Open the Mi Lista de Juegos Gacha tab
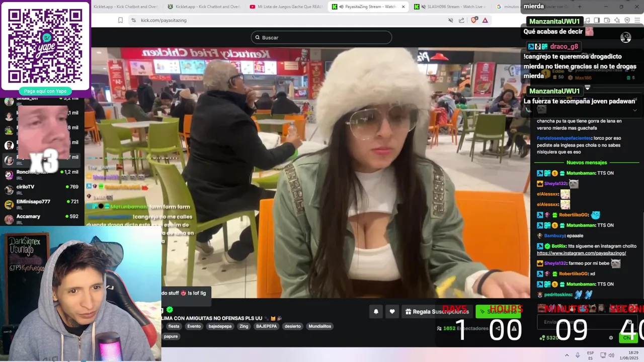644x362 pixels. (286, 7)
